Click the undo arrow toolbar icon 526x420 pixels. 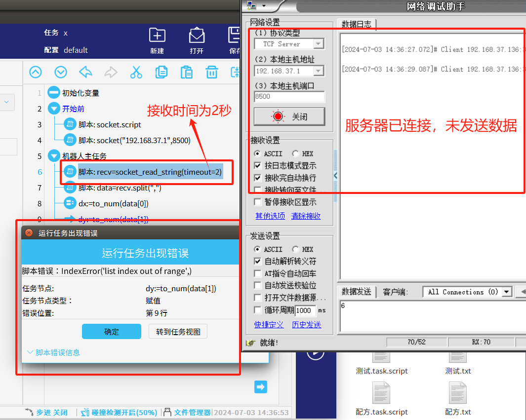click(86, 72)
